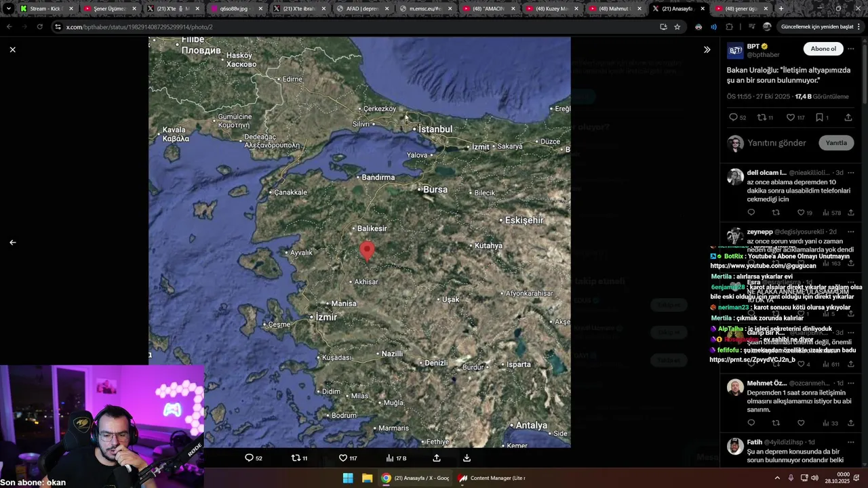Screen dimensions: 868x488
Task: Open the prnt.sc link in chat
Action: point(752,359)
